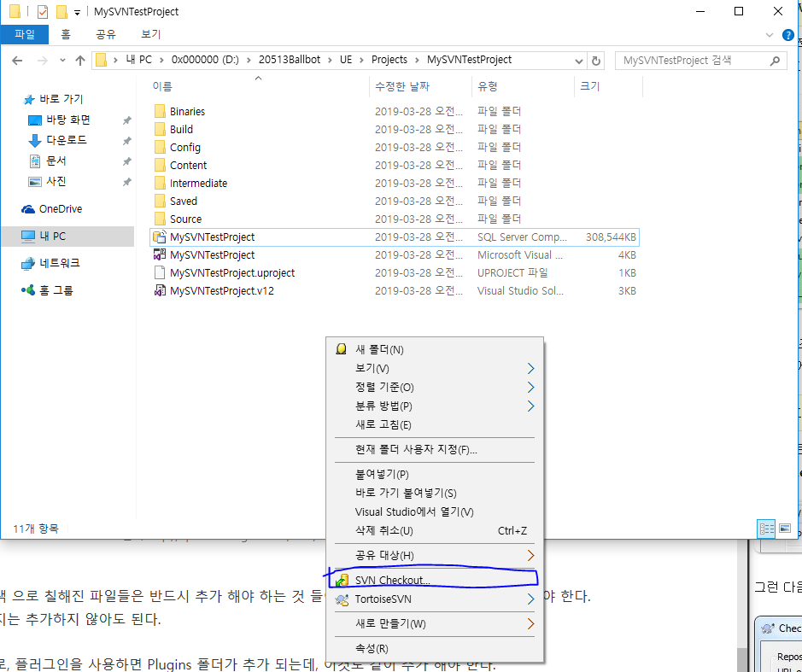
Task: Select 사진 in the navigation pane
Action: pos(56,181)
